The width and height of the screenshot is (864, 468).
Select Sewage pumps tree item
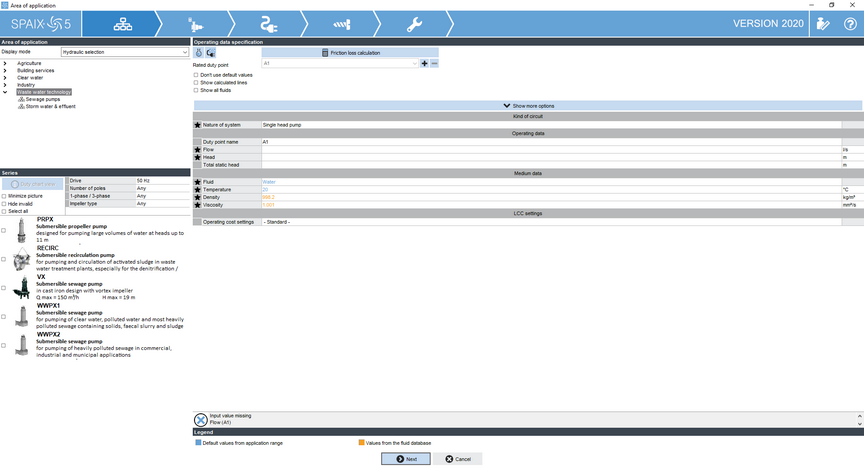point(42,99)
